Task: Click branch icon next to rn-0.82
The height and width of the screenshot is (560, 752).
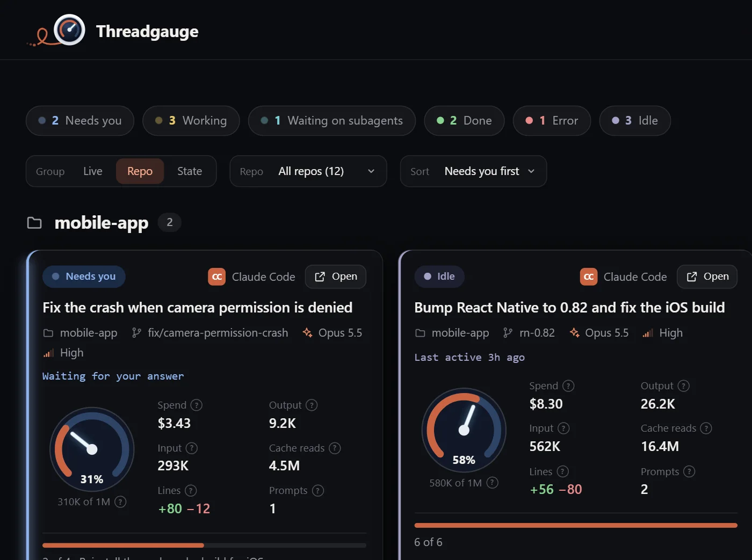Action: (x=508, y=333)
